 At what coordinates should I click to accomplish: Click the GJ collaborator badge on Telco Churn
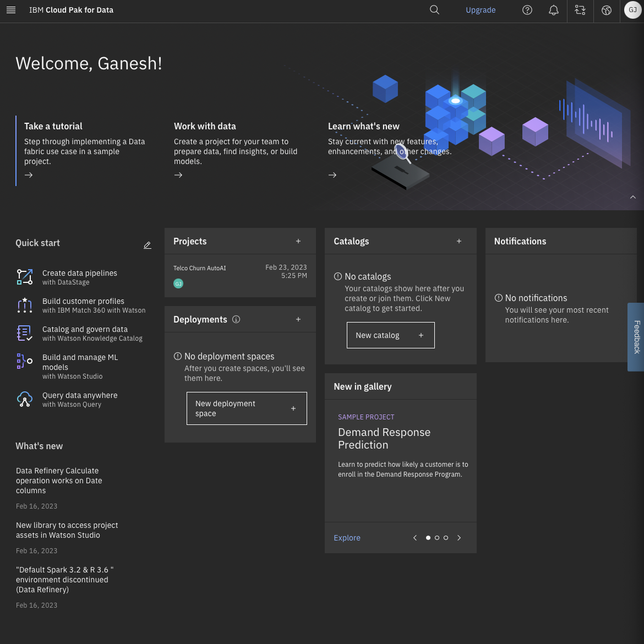tap(178, 283)
